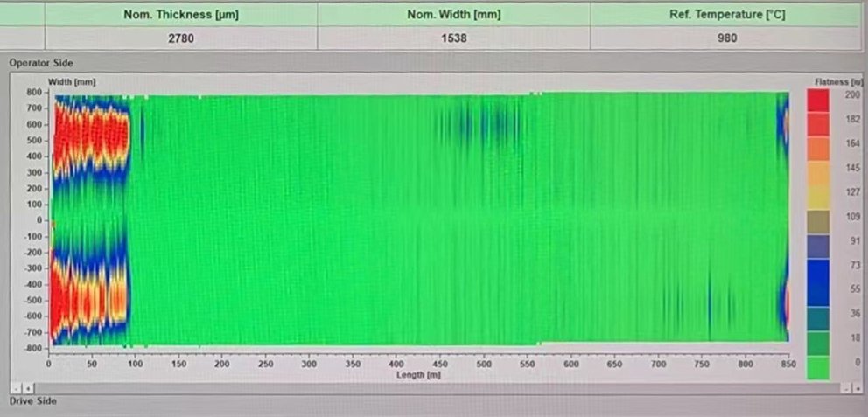Click the nominal width value 1538

(x=452, y=38)
